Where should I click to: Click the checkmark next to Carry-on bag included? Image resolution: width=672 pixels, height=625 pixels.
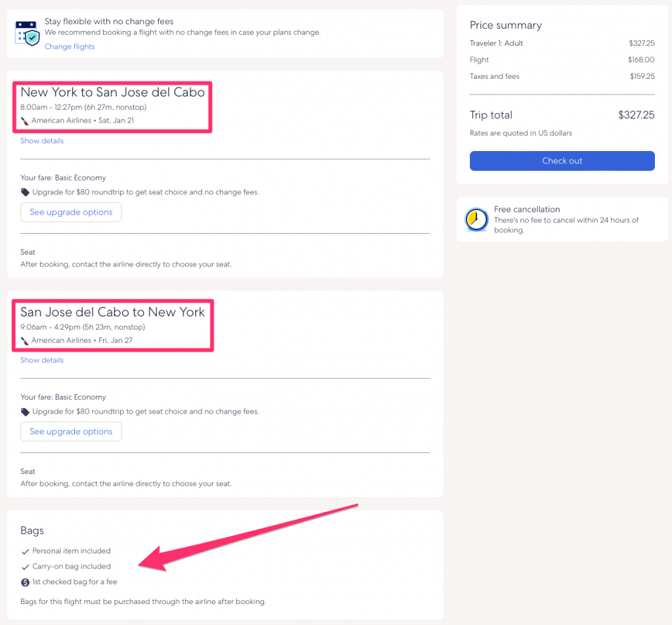pos(25,567)
